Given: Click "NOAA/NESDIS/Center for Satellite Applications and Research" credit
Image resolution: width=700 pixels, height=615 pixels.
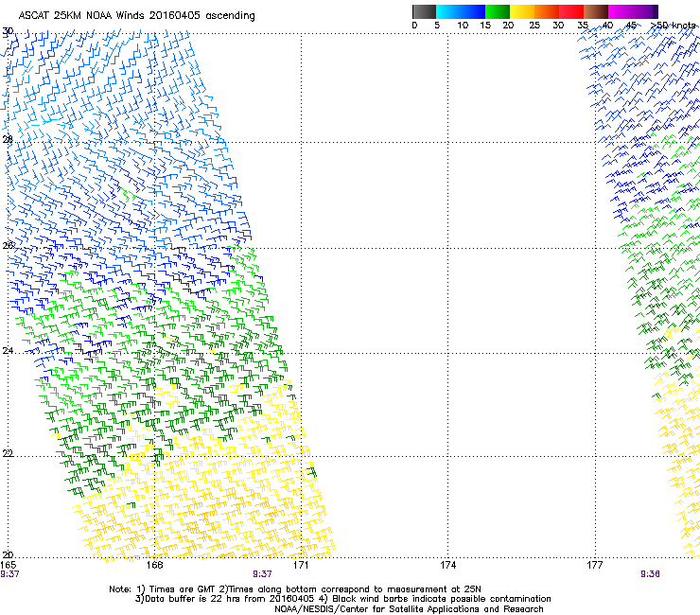Looking at the screenshot, I should click(x=409, y=609).
